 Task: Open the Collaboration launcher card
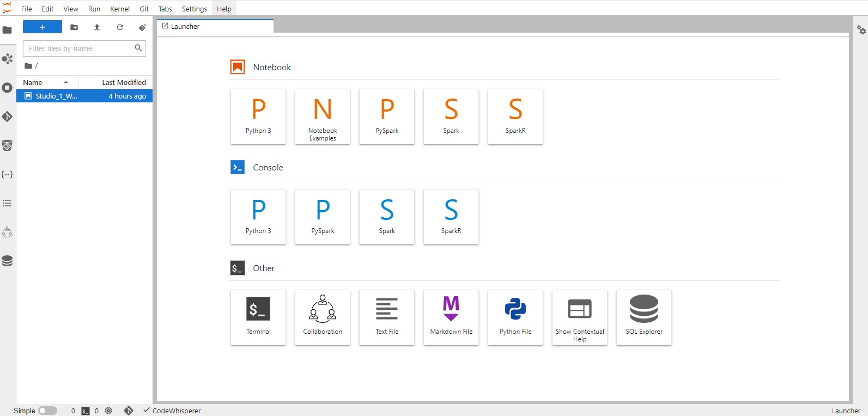tap(323, 317)
